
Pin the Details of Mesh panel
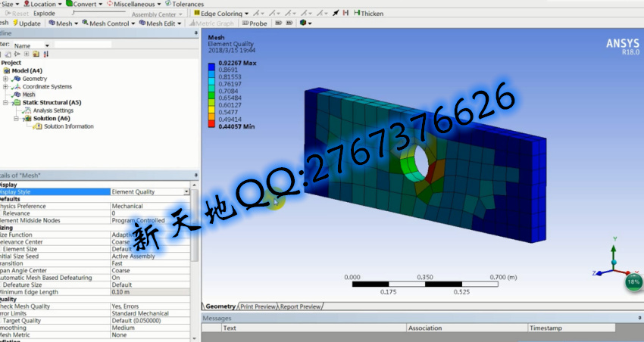(x=194, y=176)
